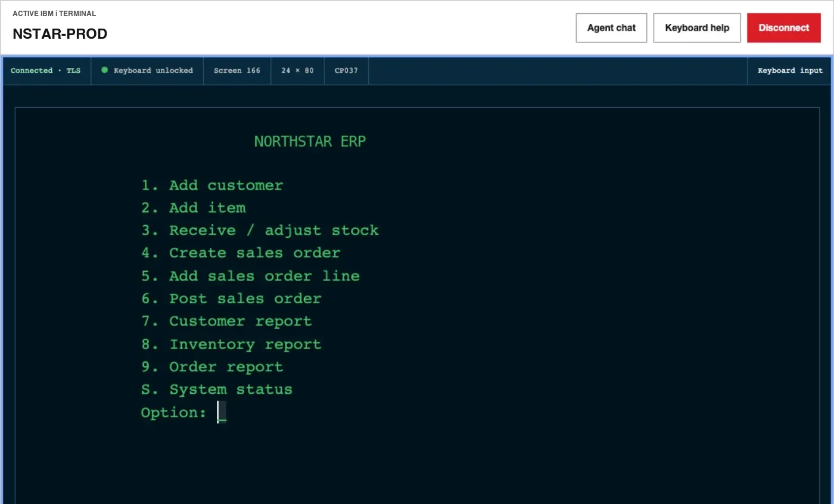Click the CP037 code page entry
The width and height of the screenshot is (834, 504).
tap(346, 70)
